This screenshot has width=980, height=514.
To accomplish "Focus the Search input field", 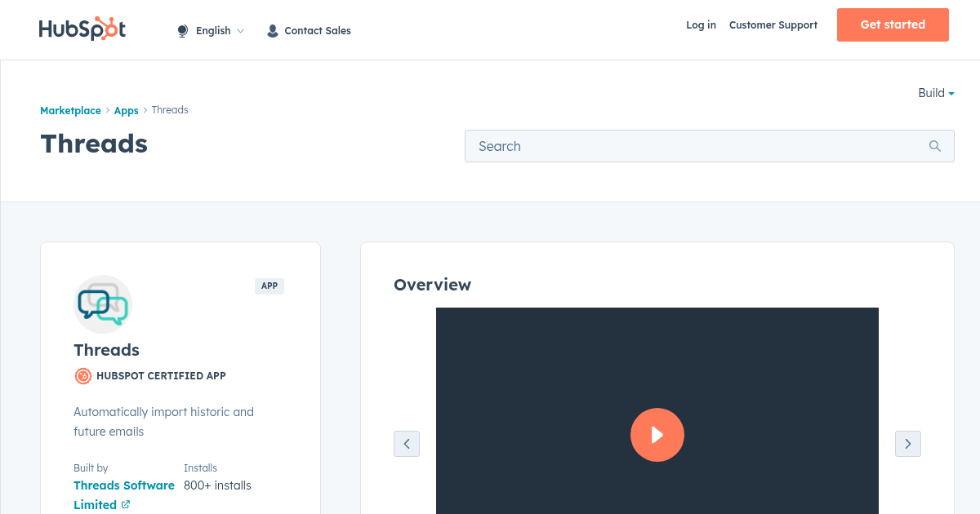I will pos(694,146).
